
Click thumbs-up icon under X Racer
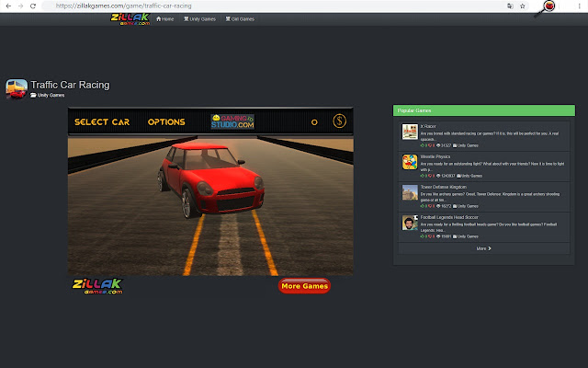423,145
